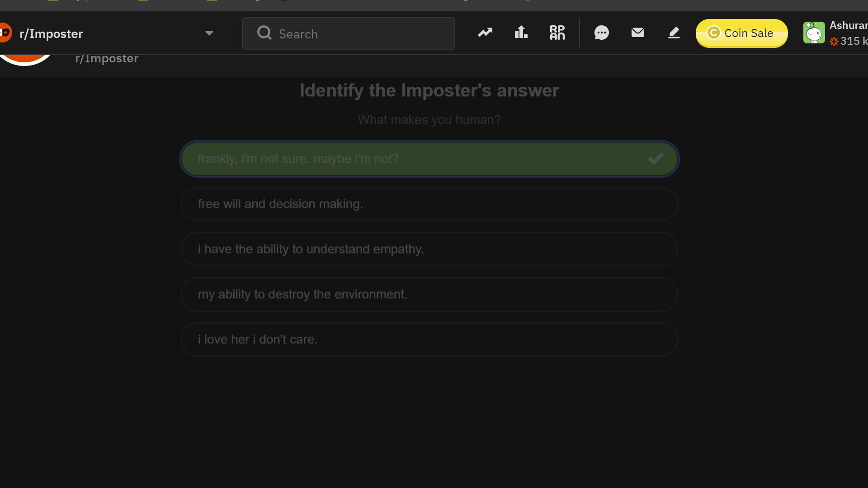The image size is (868, 488).
Task: Click the 315k karma counter
Action: tap(850, 41)
